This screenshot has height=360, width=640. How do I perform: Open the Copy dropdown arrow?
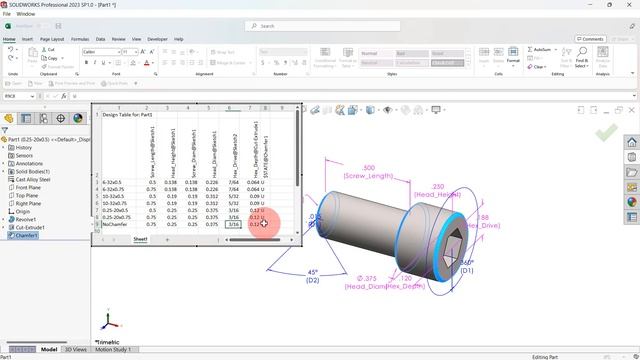[x=62, y=58]
